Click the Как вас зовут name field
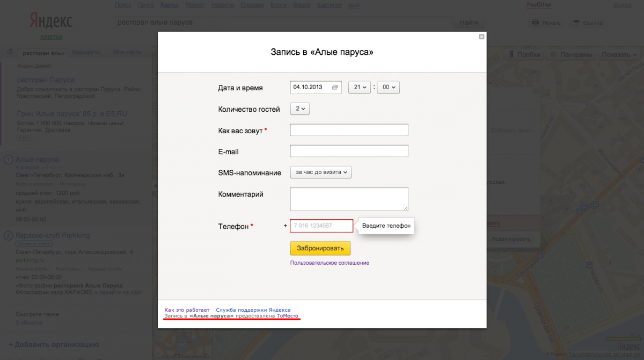The width and height of the screenshot is (644, 360). 349,130
